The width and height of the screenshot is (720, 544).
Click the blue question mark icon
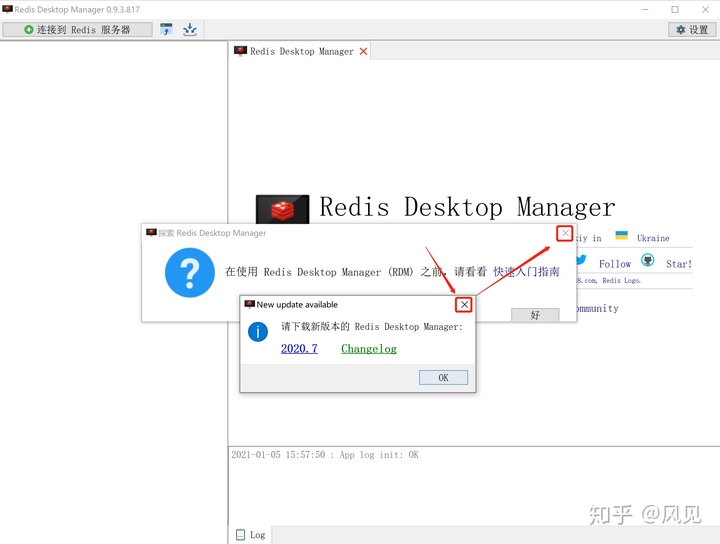(190, 272)
